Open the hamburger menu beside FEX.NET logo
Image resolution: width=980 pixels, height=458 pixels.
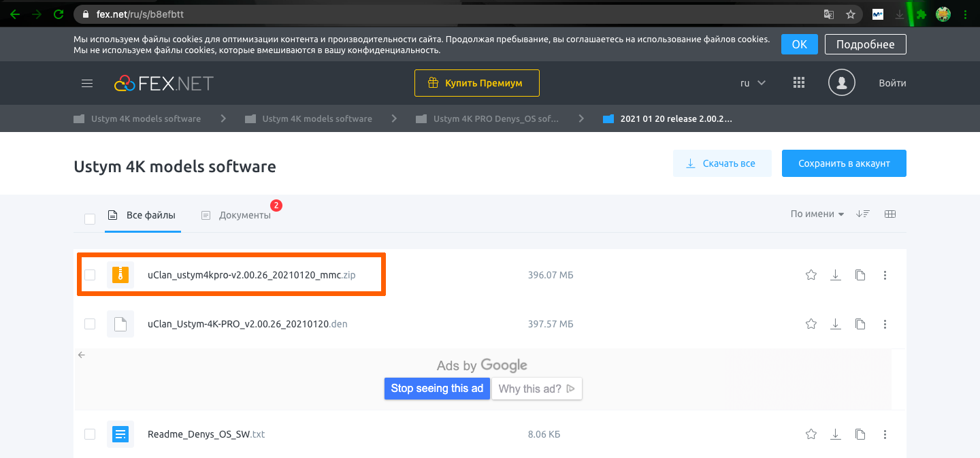86,84
